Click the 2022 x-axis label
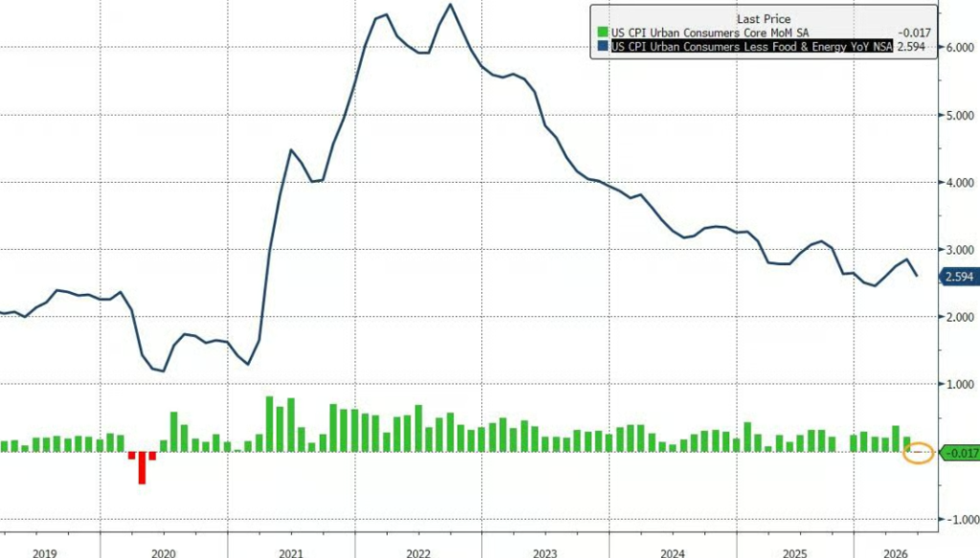Screen dimensions: 980x558 click(x=418, y=553)
